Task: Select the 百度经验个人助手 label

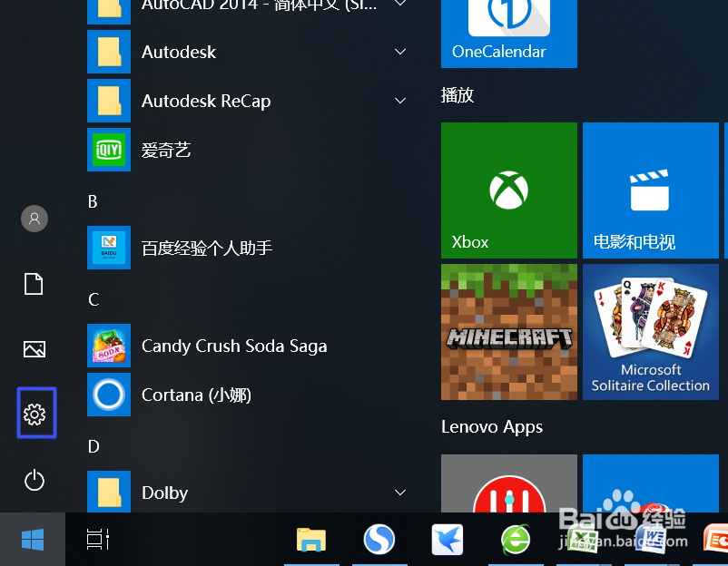Action: coord(207,249)
